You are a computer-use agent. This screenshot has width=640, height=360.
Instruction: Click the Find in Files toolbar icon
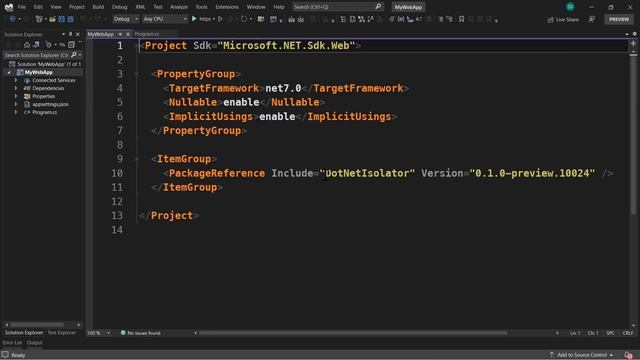point(261,19)
